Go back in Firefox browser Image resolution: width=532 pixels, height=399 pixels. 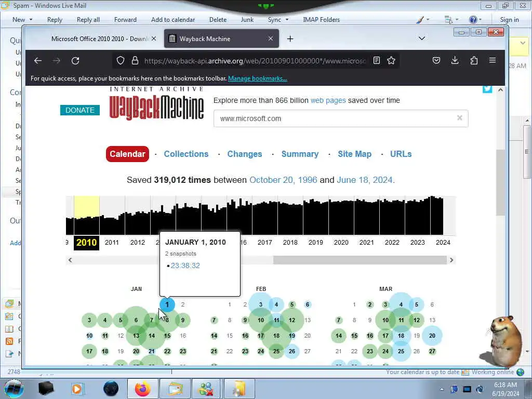point(37,61)
